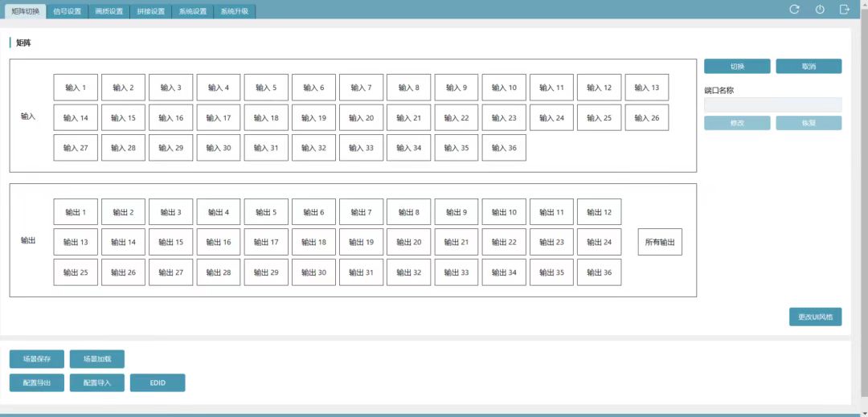The height and width of the screenshot is (417, 868).
Task: Switch to the 信号设置 tab
Action: coord(67,11)
